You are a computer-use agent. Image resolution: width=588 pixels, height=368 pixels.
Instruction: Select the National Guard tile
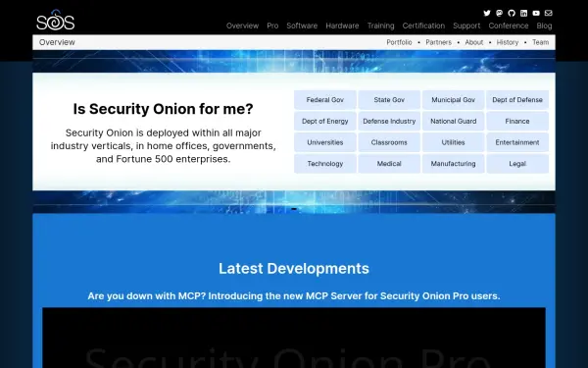coord(454,122)
